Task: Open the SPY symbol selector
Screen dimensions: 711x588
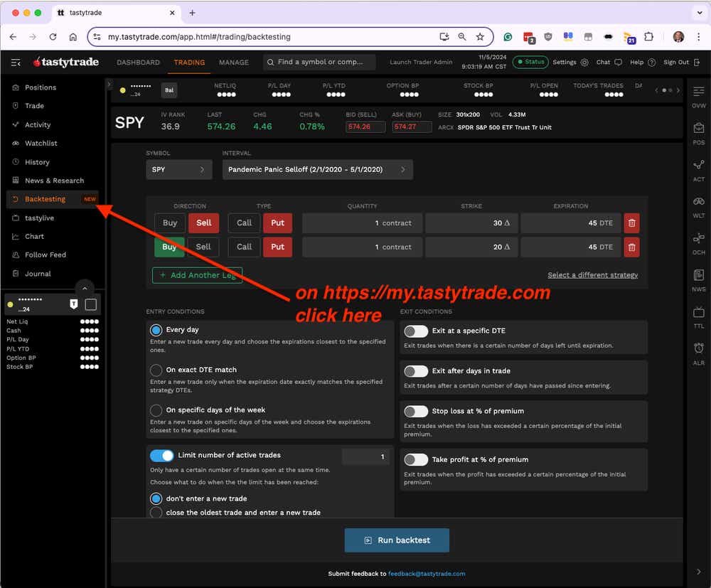Action: pos(178,169)
